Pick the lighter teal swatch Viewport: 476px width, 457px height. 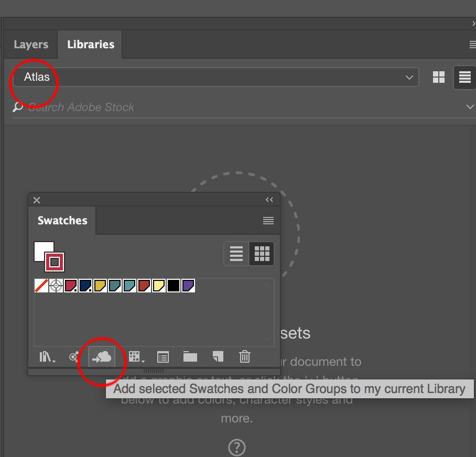(x=129, y=286)
